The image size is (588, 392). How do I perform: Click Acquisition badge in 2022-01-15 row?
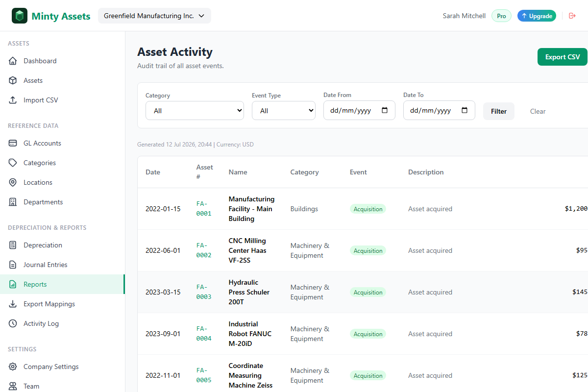point(368,209)
